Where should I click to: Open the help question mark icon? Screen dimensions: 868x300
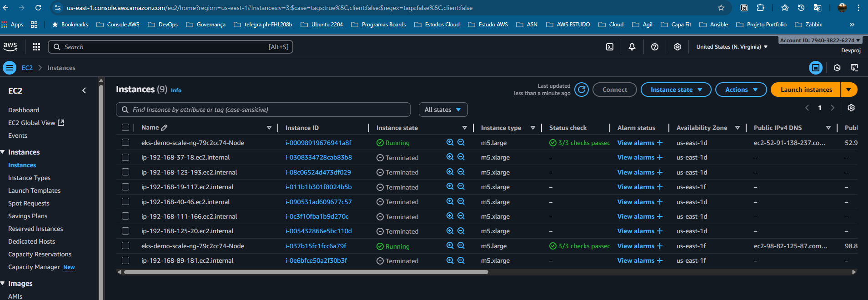[655, 47]
